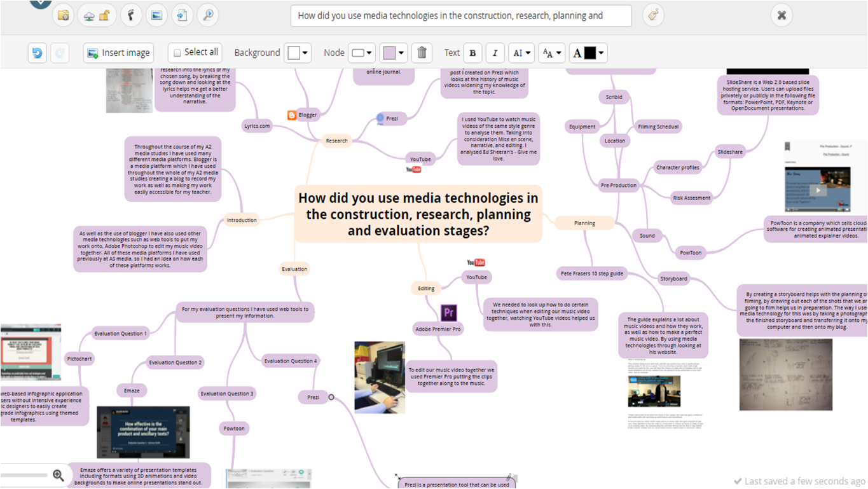The height and width of the screenshot is (489, 868).
Task: Click the map title input field
Action: click(461, 15)
